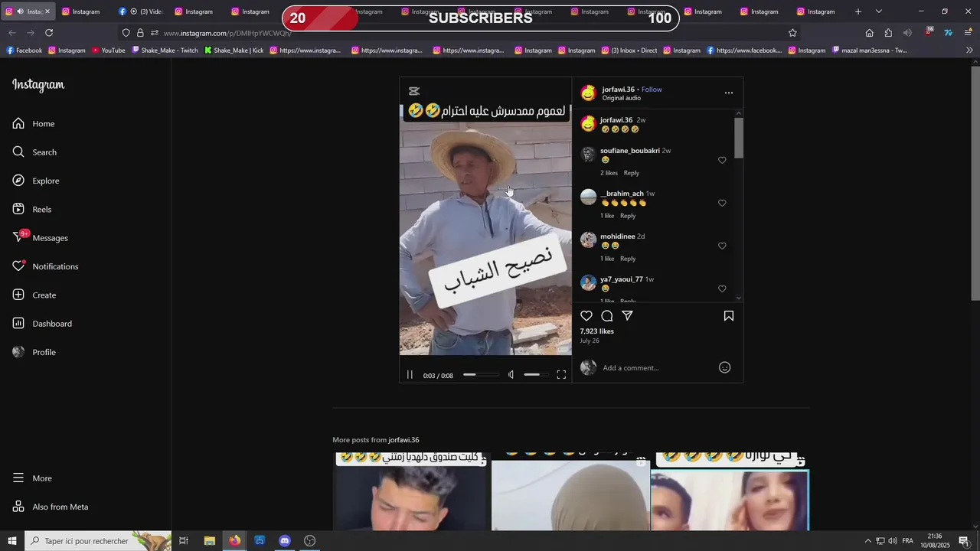Open Shake_Make | Kick bookmark
The image size is (980, 551).
[234, 51]
